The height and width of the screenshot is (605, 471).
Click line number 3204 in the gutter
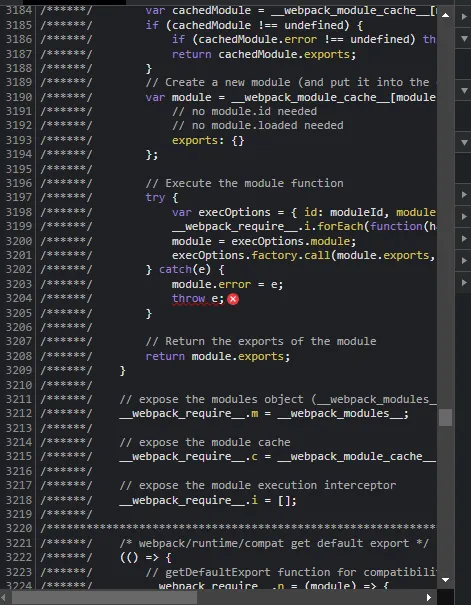coord(19,298)
